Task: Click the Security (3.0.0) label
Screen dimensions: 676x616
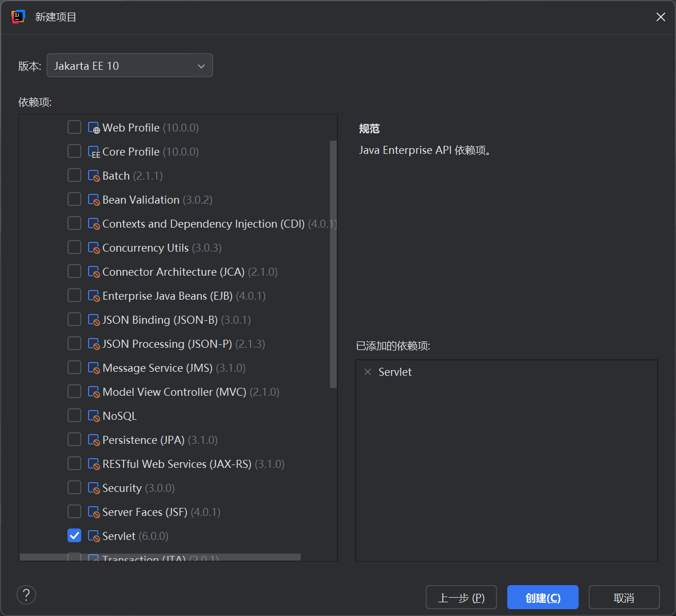Action: coord(138,488)
